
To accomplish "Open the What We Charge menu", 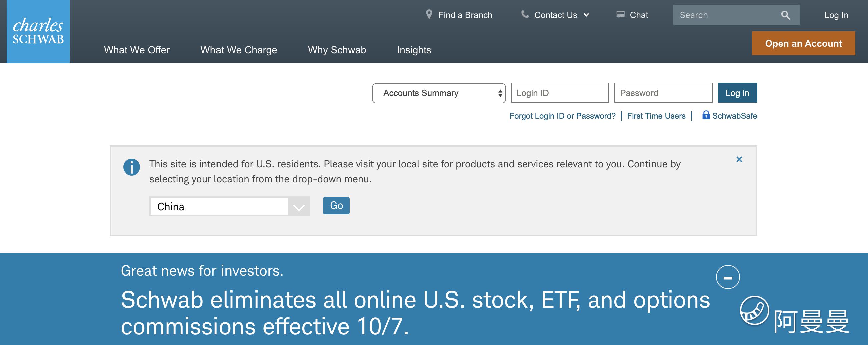I will click(x=239, y=50).
